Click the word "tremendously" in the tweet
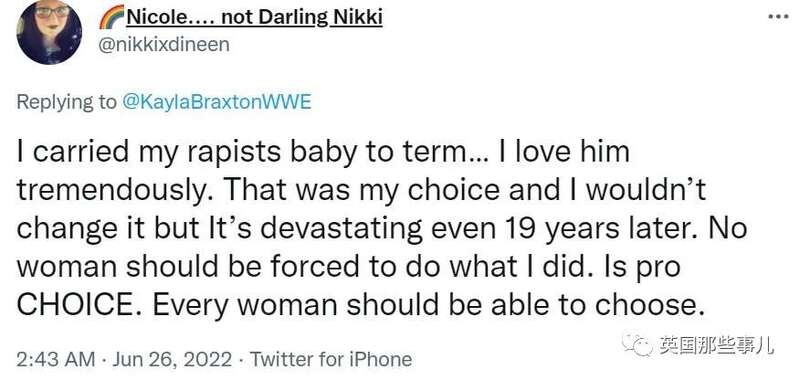 pos(115,191)
